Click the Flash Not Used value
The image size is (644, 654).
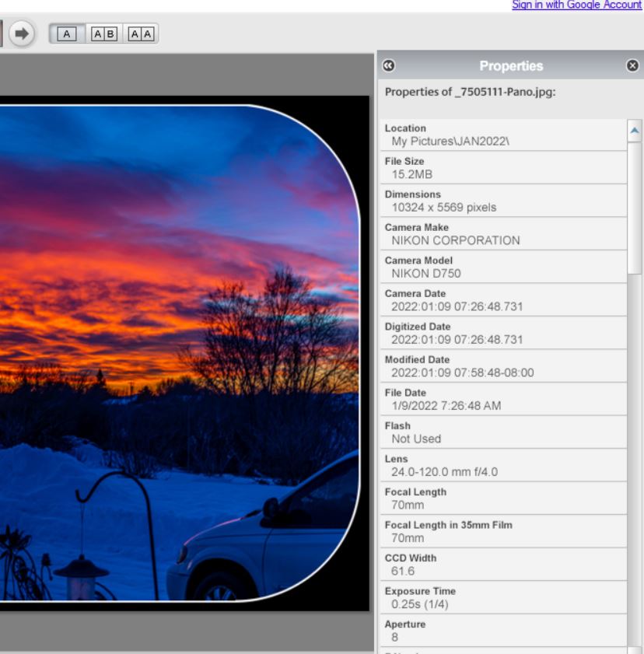click(416, 439)
